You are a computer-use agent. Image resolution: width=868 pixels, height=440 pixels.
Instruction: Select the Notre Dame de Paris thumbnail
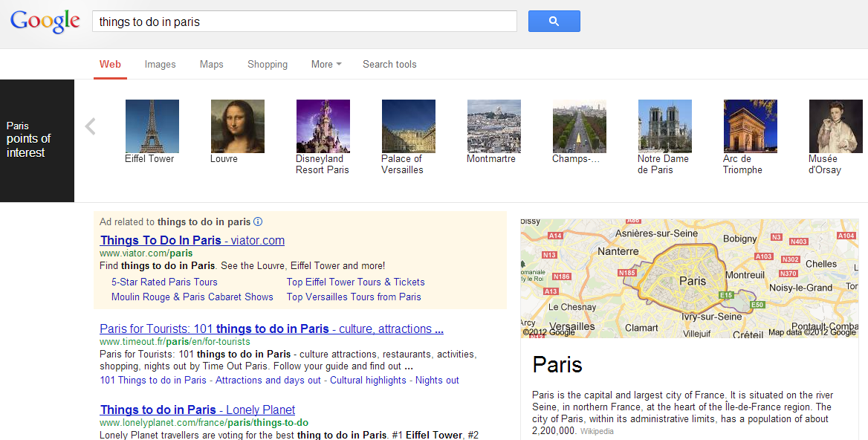[665, 126]
